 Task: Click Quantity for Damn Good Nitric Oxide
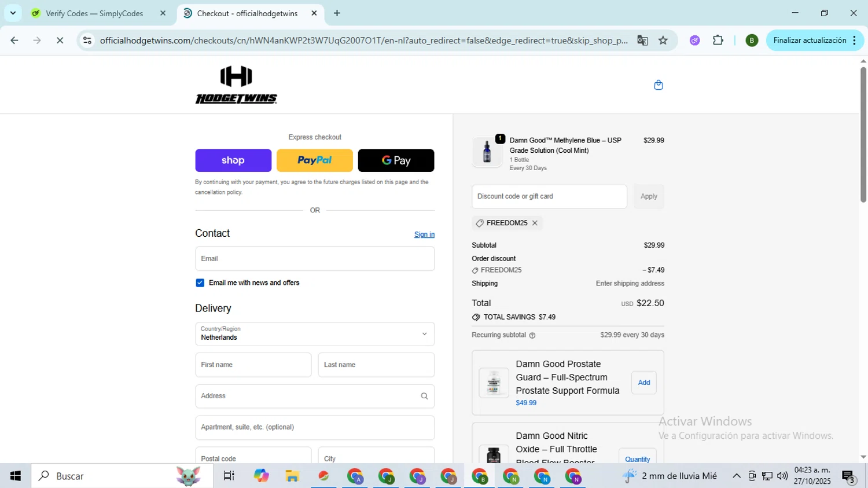click(637, 459)
